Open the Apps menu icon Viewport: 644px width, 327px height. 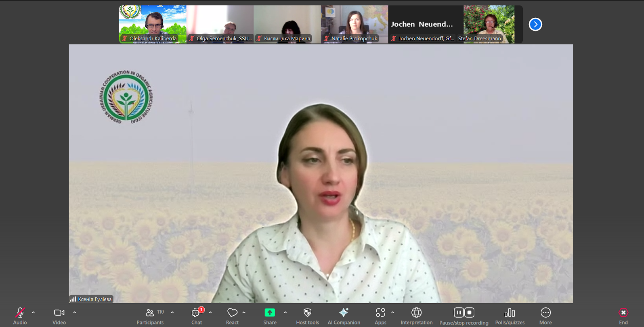[380, 313]
